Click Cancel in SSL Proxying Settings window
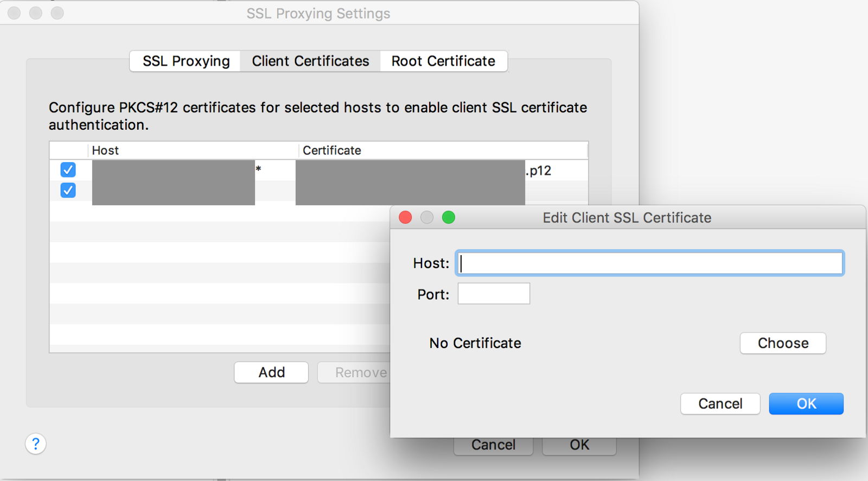The image size is (868, 481). coord(493,446)
